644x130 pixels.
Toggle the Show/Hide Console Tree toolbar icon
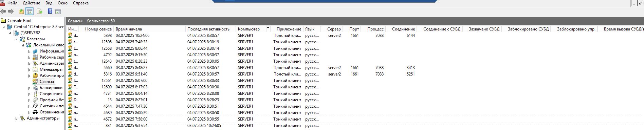pyautogui.click(x=30, y=12)
